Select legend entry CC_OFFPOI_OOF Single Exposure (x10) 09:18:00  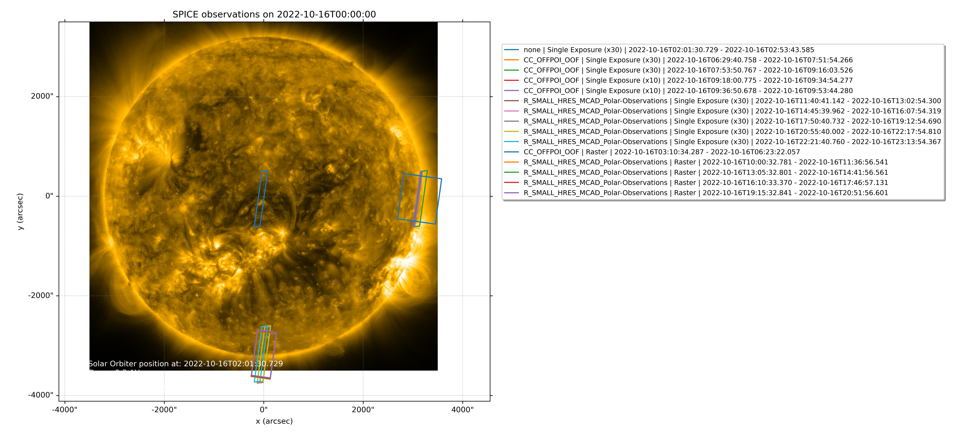688,80
